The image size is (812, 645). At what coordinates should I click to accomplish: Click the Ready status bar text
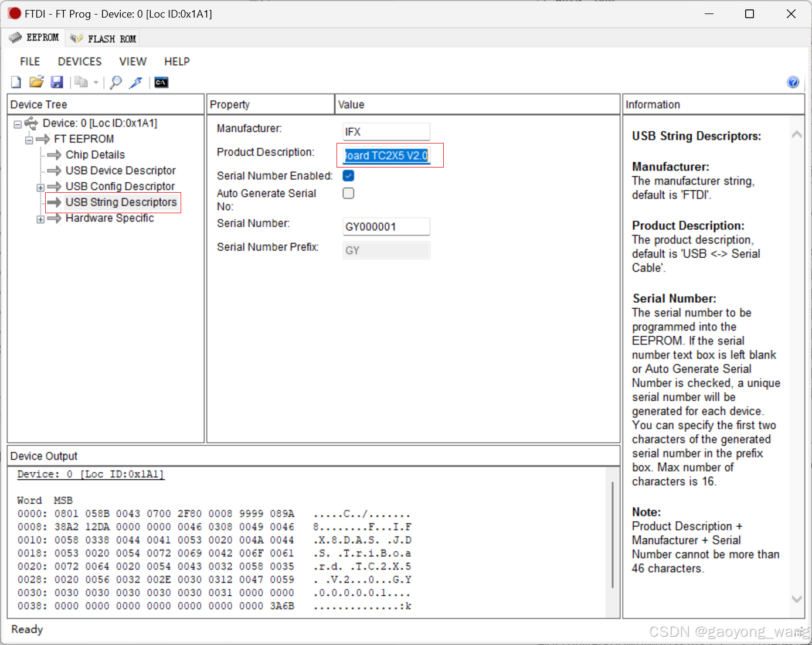pyautogui.click(x=27, y=629)
